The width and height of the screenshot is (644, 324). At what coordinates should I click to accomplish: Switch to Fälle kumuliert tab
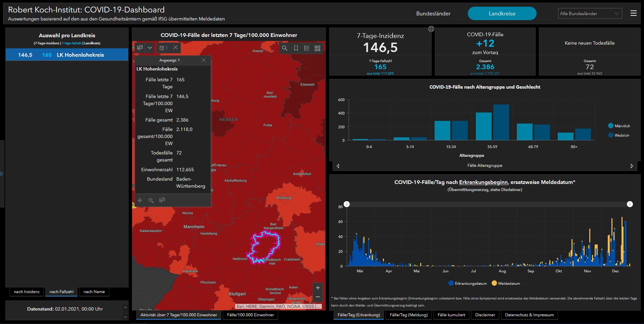451,315
